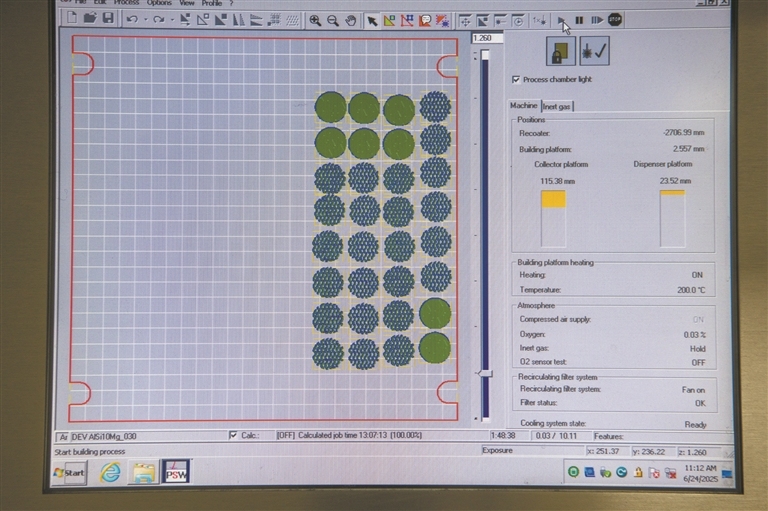
Task: Click the layer height slider handle
Action: [485, 373]
